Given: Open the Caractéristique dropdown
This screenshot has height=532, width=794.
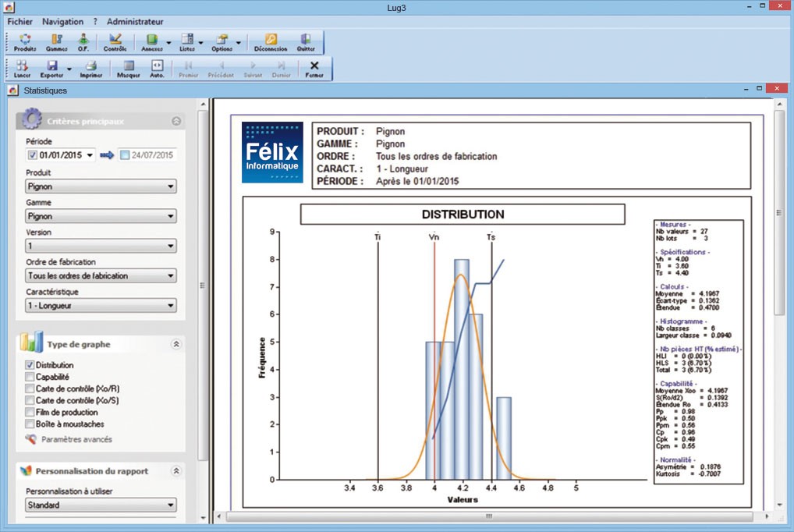Looking at the screenshot, I should [x=101, y=306].
